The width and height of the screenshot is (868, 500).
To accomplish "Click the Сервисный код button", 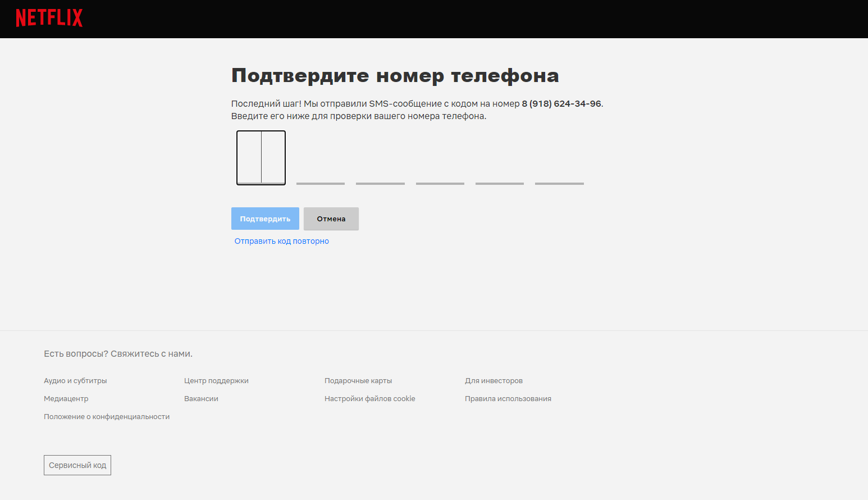I will (x=77, y=465).
